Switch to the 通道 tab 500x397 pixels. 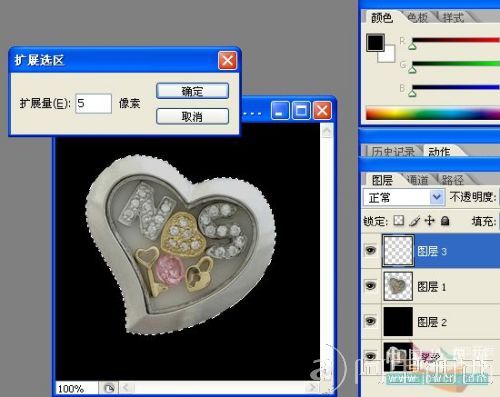click(417, 180)
